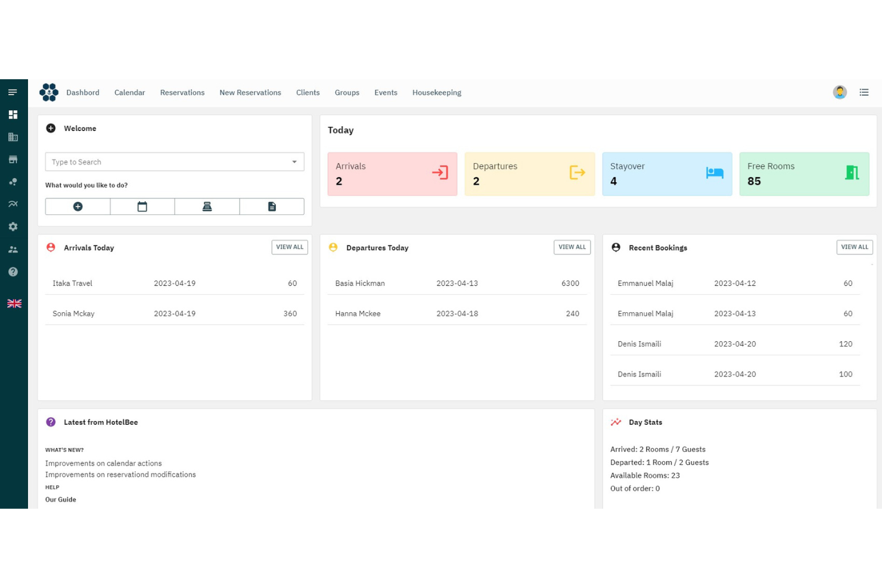Go to the Housekeeping menu item
Viewport: 882px width, 588px height.
coord(437,93)
